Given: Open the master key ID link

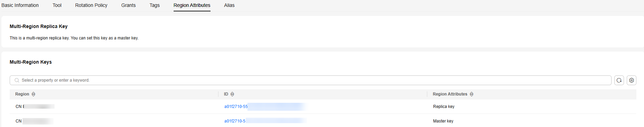Looking at the screenshot, I should tap(235, 121).
